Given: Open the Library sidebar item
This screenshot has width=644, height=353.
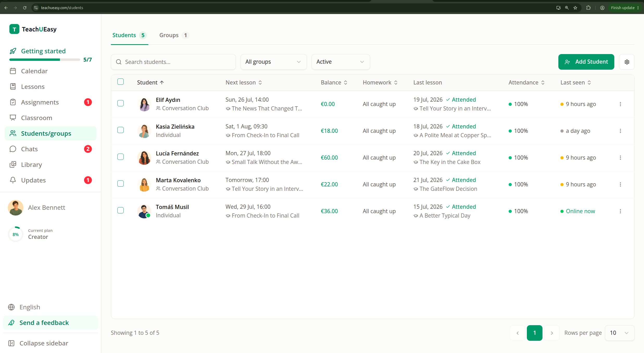Looking at the screenshot, I should [51, 165].
